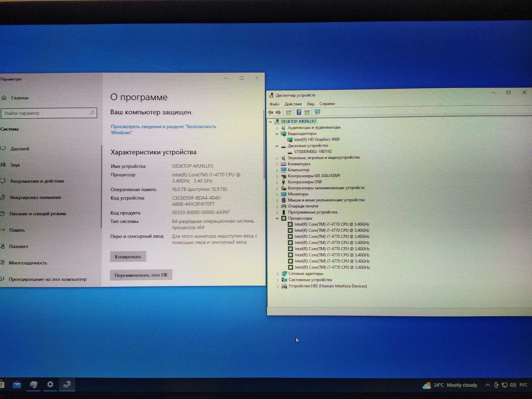Collapse the DESKTOP-MU9LLP2 root node
This screenshot has height=399, width=532.
coord(271,122)
